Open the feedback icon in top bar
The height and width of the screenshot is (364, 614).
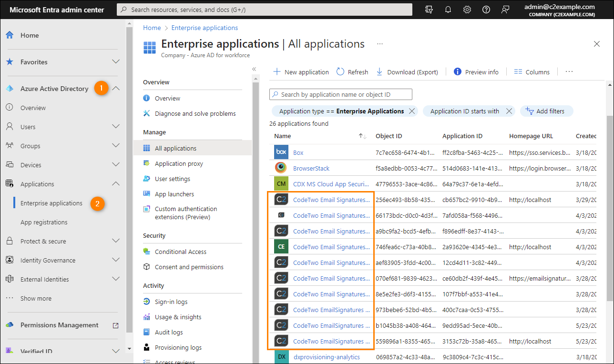(506, 10)
